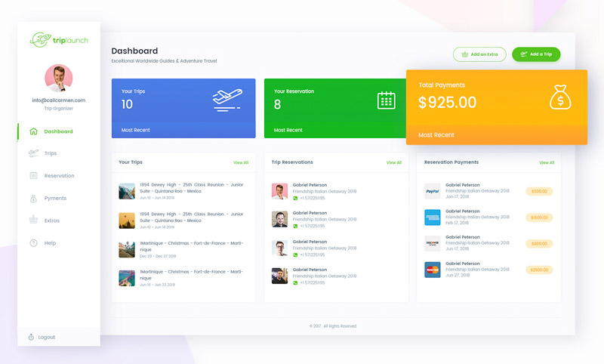Viewport: 604px width, 364px height.
Task: Click the money bag icon in Total Payments
Action: tap(560, 97)
